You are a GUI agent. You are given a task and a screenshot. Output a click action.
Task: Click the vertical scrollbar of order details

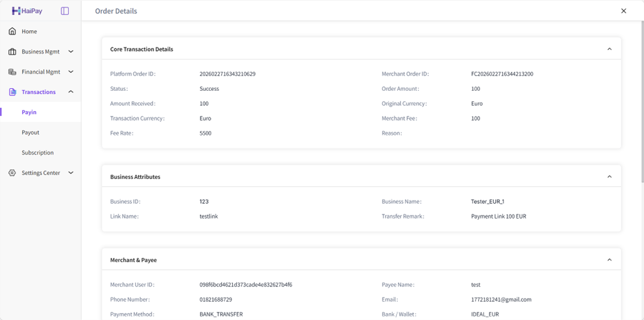(642, 102)
